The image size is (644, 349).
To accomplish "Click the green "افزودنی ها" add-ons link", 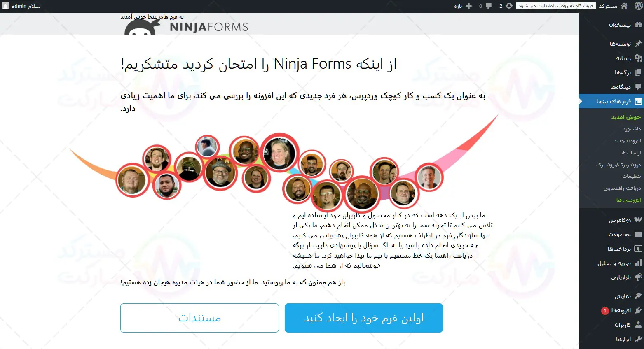I will [x=629, y=200].
